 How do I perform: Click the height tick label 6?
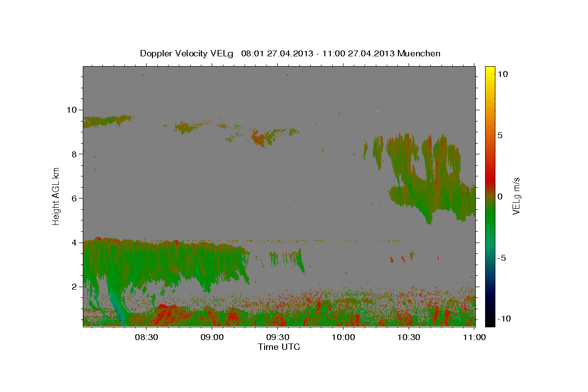[x=75, y=198]
